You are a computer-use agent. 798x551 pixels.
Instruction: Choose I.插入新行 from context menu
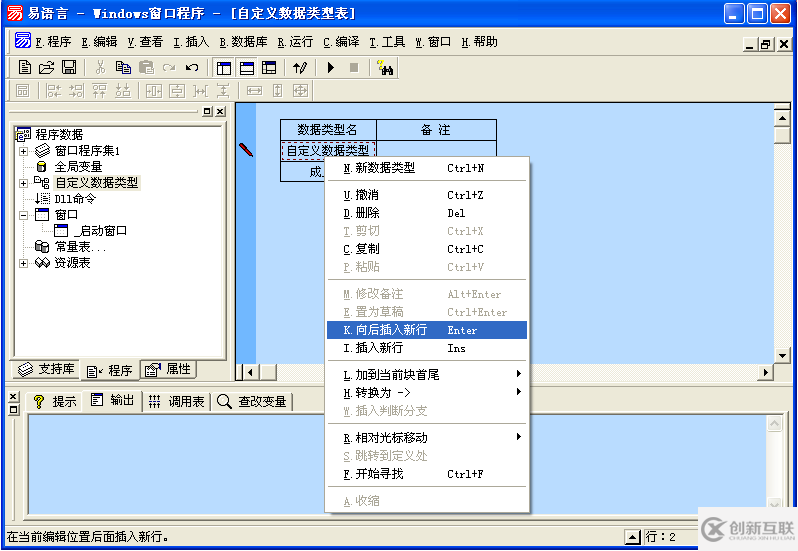pos(427,347)
